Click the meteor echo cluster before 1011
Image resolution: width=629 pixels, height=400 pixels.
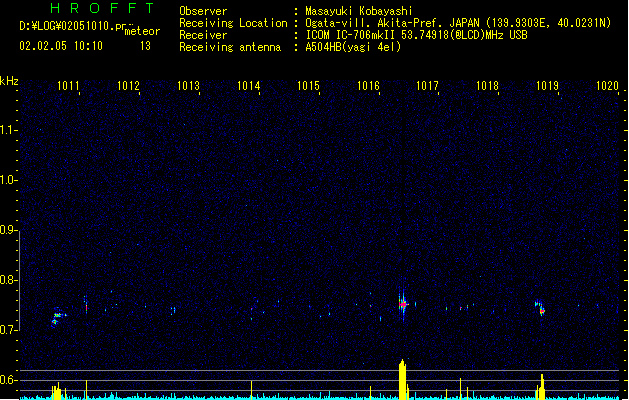(58, 318)
